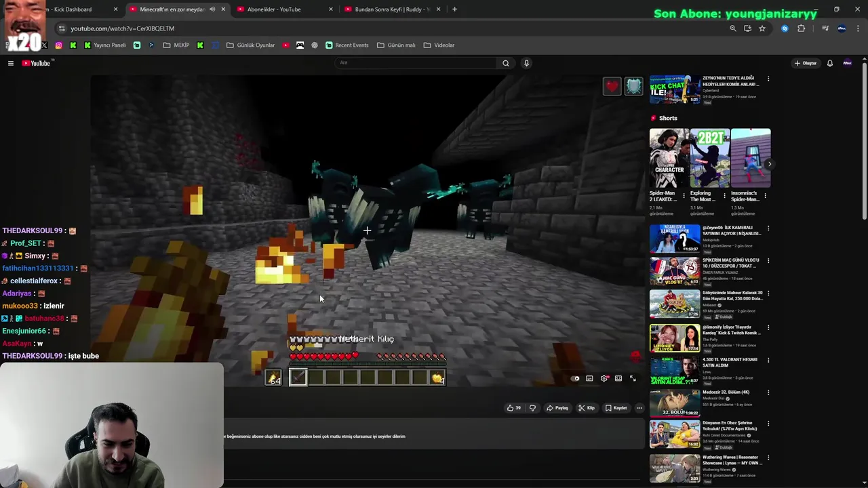This screenshot has width=868, height=488.
Task: Click the Kaydet save button
Action: (x=616, y=408)
